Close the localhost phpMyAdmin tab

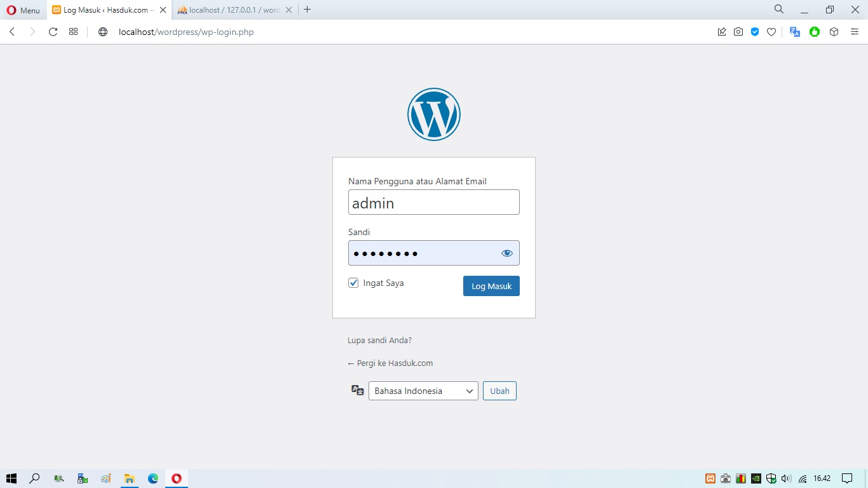click(288, 10)
